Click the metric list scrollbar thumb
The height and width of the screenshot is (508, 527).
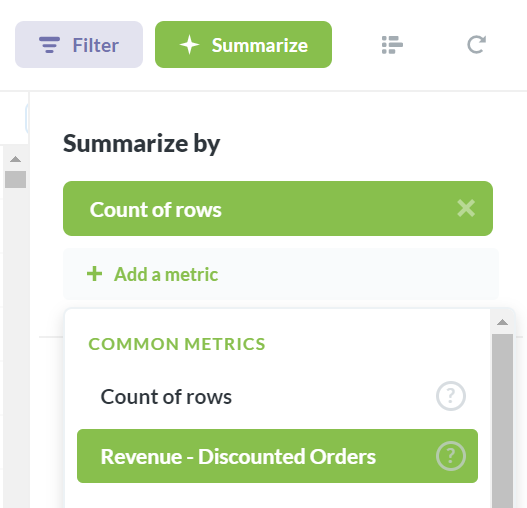(x=502, y=421)
